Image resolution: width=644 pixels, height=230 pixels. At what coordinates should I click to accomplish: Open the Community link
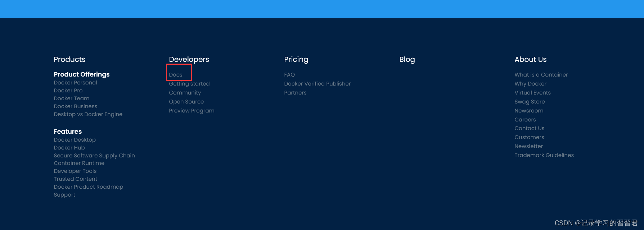point(185,93)
